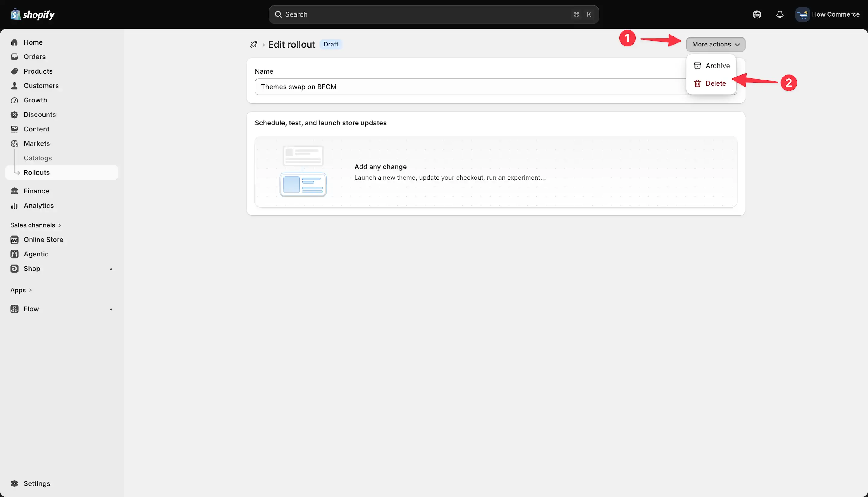
Task: Click the How Commerce store name
Action: (x=835, y=14)
